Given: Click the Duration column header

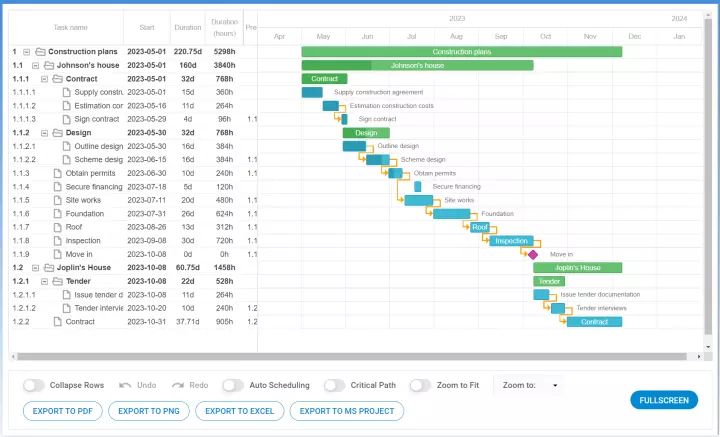Looking at the screenshot, I should coord(188,28).
